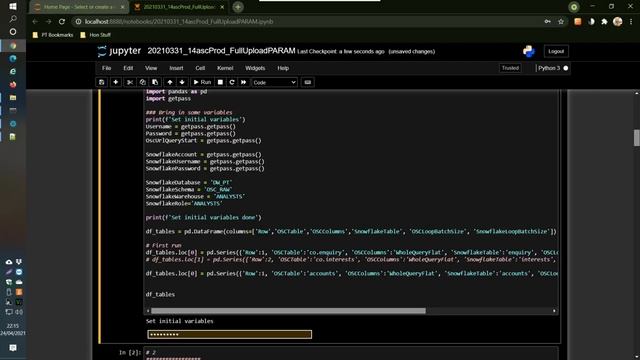This screenshot has width=640, height=360.
Task: Rename the notebook via its title
Action: pos(221,51)
